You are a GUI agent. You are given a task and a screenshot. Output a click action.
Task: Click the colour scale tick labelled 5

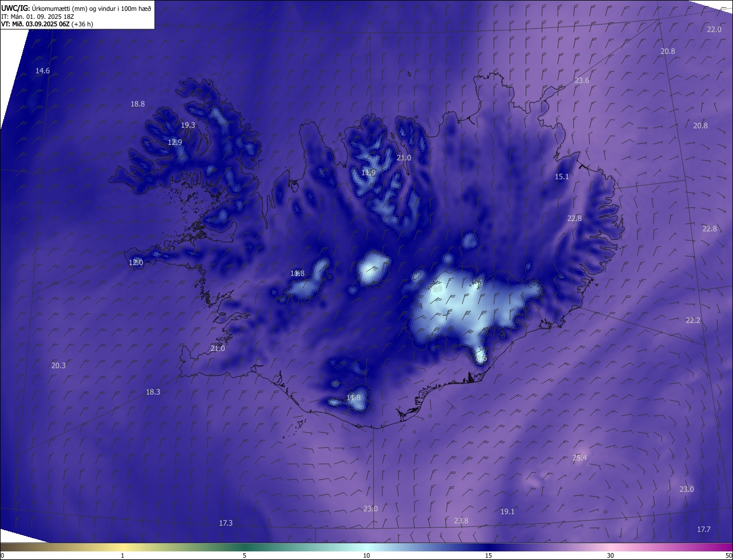click(x=245, y=555)
